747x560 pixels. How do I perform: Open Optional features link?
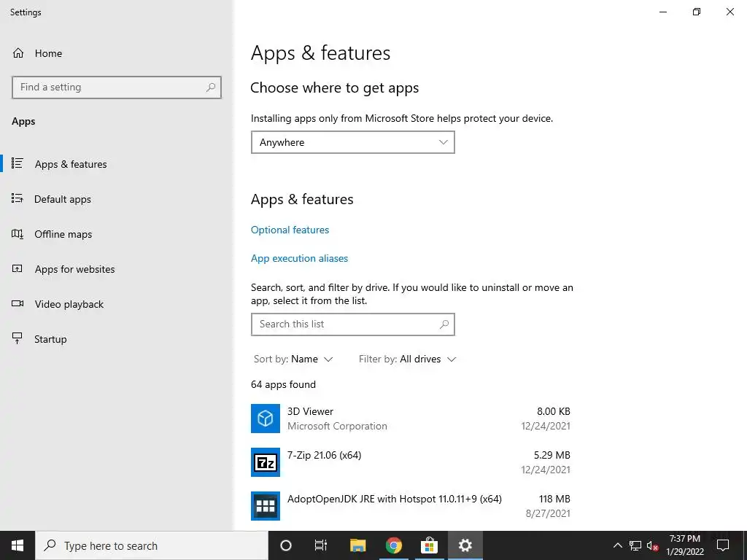click(x=290, y=230)
